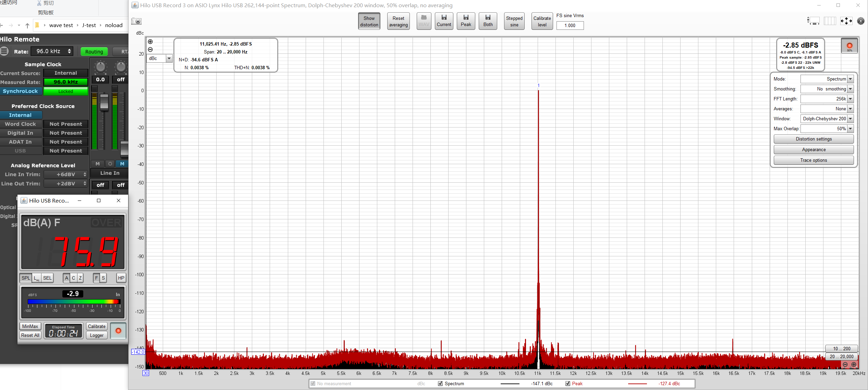Stop the SPL meter recording button
Viewport: 868px width, 390px height.
click(118, 331)
